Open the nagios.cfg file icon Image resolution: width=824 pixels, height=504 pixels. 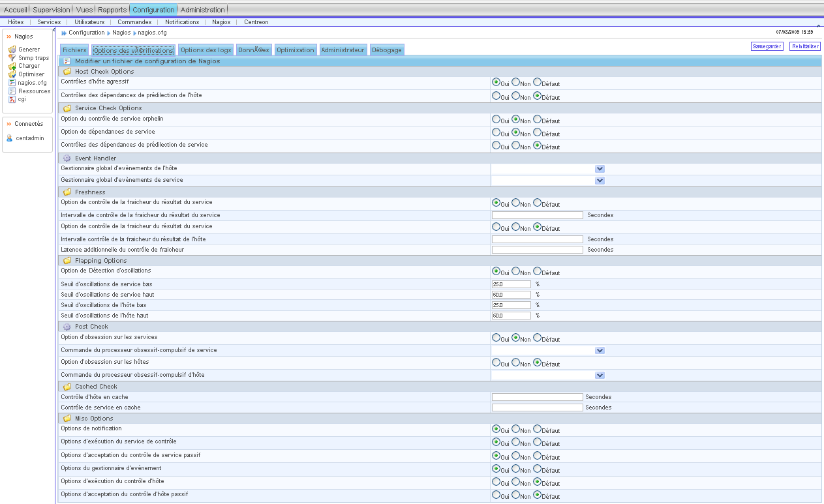pos(12,83)
